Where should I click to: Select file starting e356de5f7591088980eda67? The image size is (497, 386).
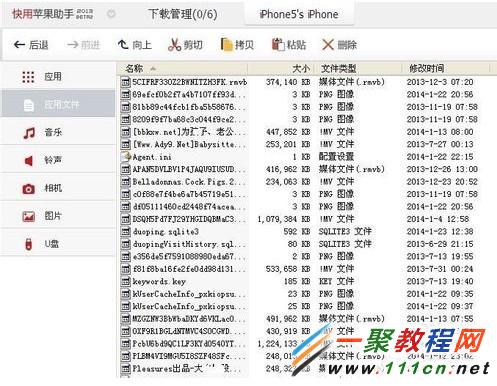pos(188,256)
